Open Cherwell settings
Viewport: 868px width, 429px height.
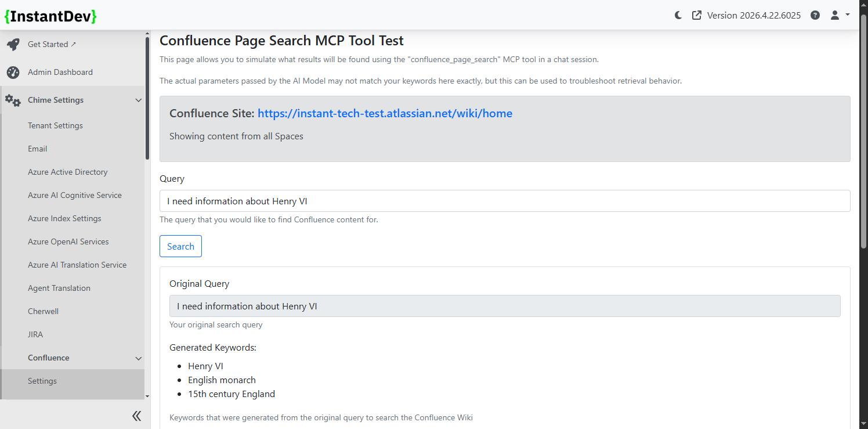43,311
